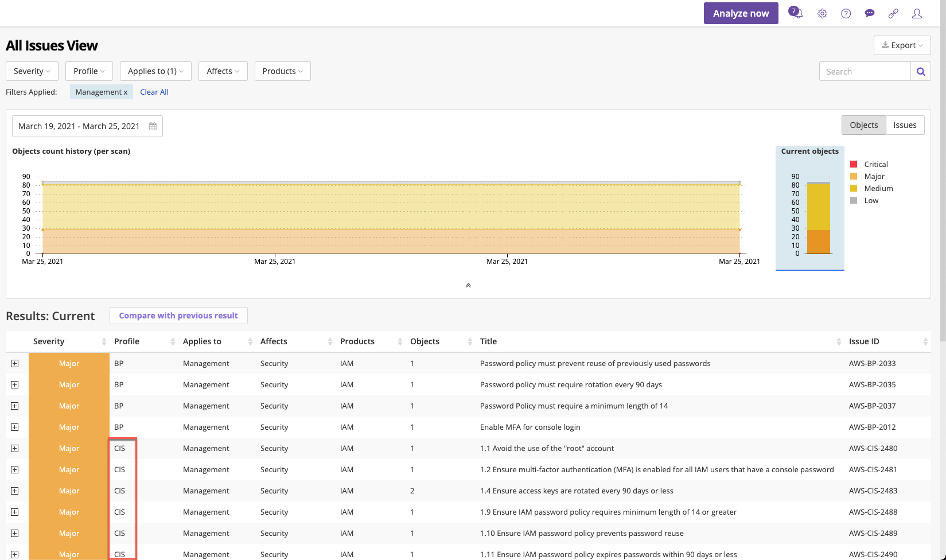The width and height of the screenshot is (946, 560).
Task: Open settings gear icon
Action: 822,14
